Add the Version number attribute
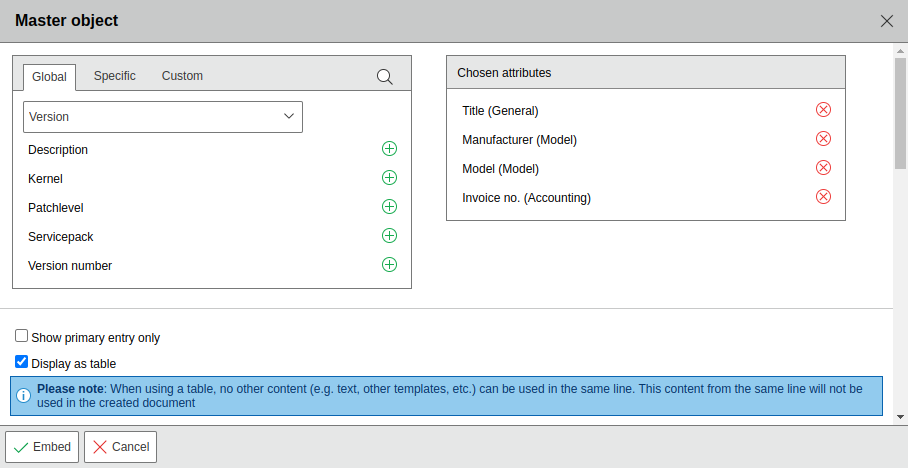This screenshot has height=468, width=908. (x=389, y=265)
